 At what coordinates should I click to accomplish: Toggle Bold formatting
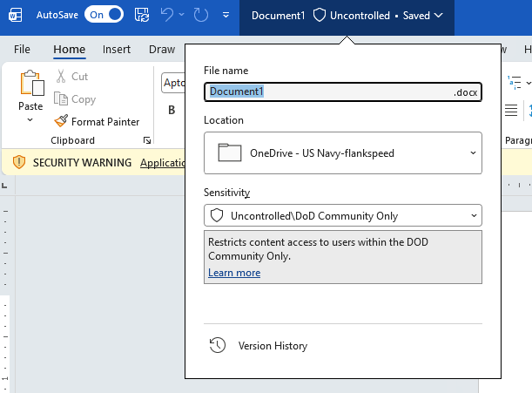pos(172,110)
